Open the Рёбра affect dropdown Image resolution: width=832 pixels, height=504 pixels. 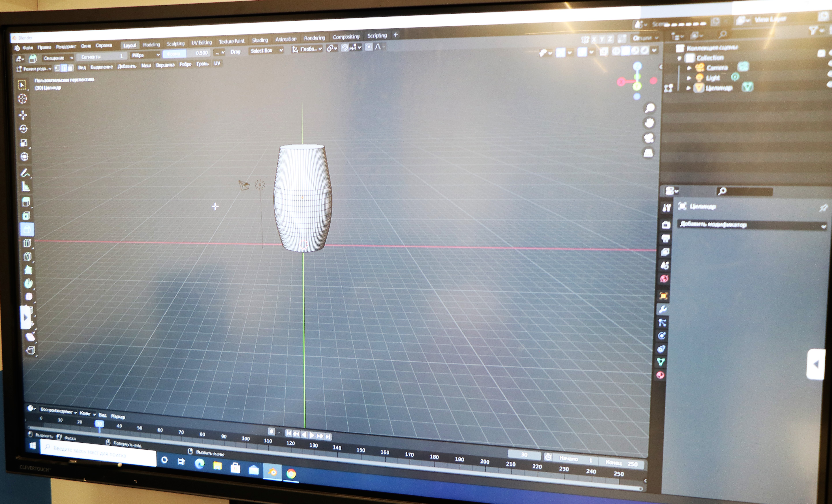(x=145, y=55)
